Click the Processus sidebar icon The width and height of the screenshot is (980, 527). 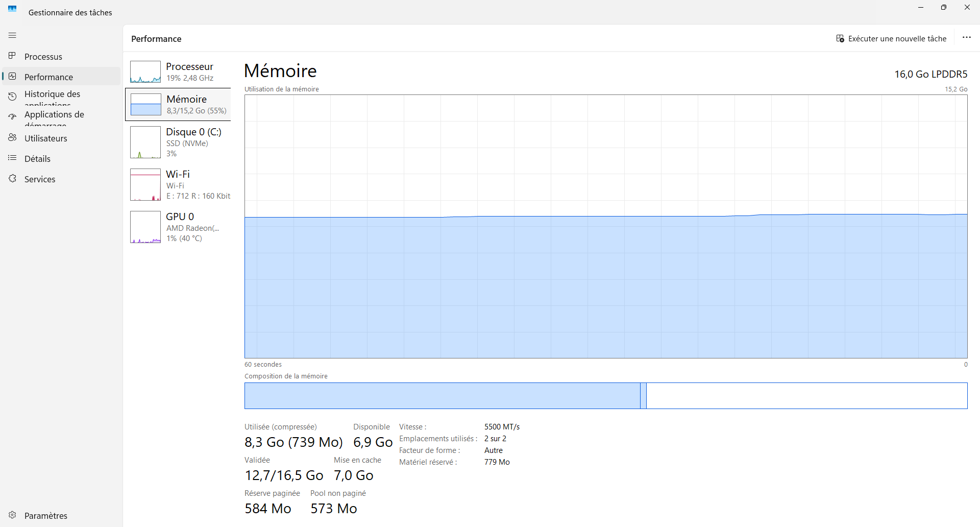click(x=12, y=56)
